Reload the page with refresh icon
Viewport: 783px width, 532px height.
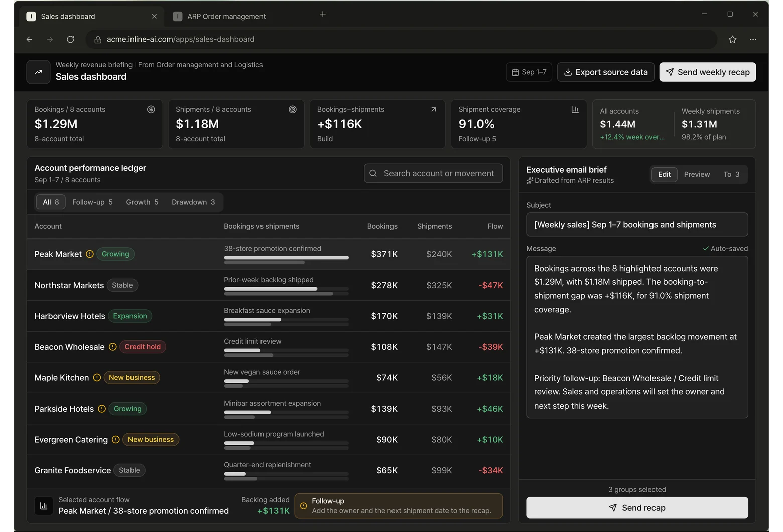pos(70,39)
